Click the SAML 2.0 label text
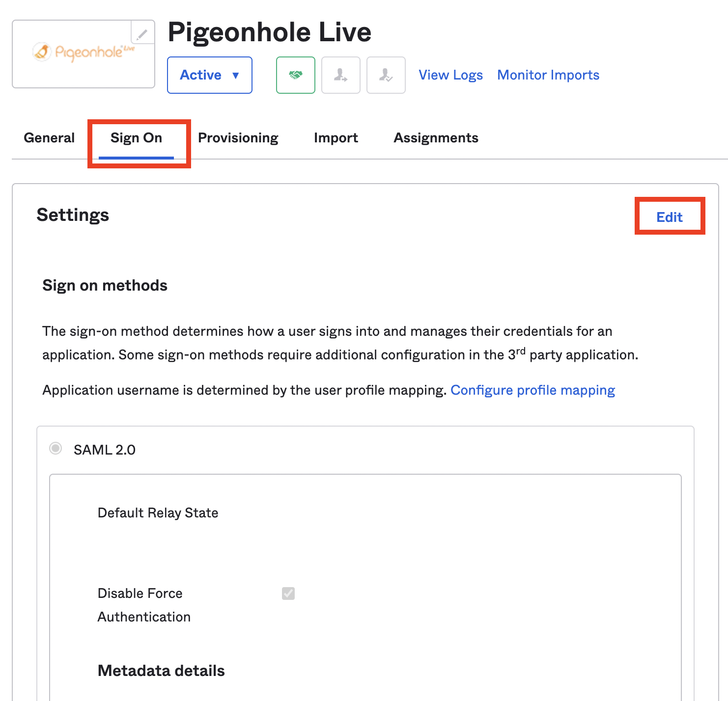Viewport: 728px width, 701px height. tap(105, 450)
